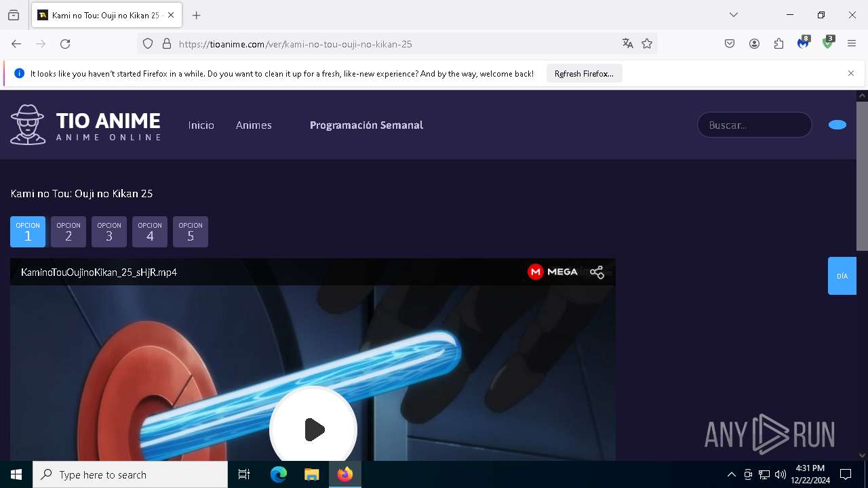Toggle the dark mode switch in header

pos(837,125)
